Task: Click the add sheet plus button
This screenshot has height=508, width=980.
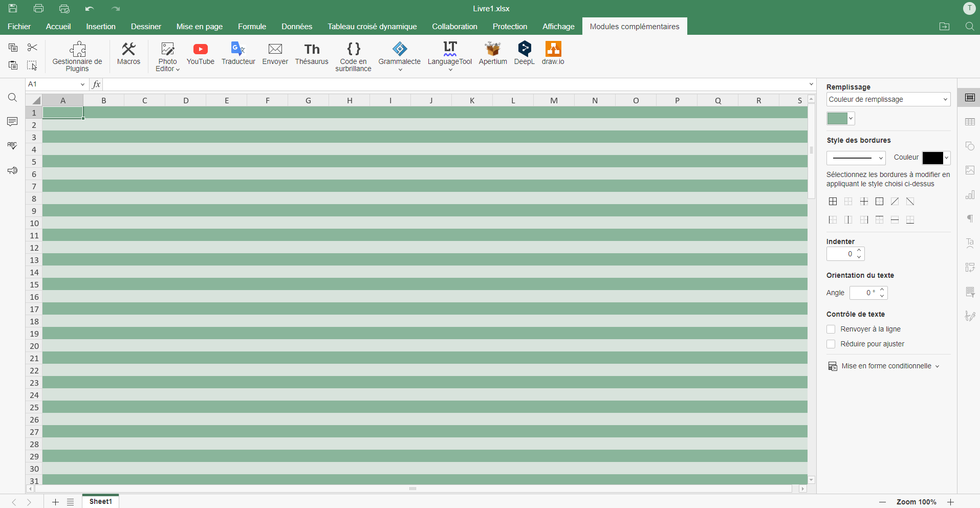Action: (55, 502)
